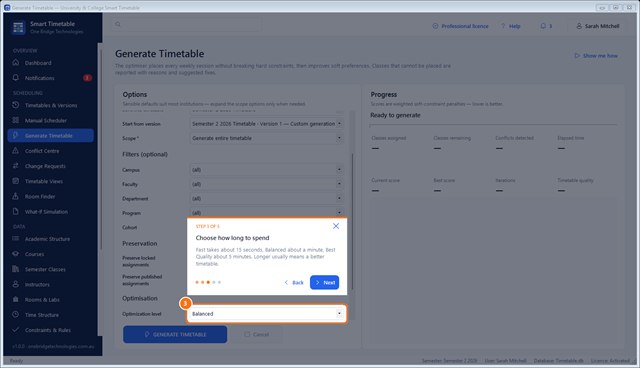Open Conflict Centre from the sidebar

pos(51,151)
